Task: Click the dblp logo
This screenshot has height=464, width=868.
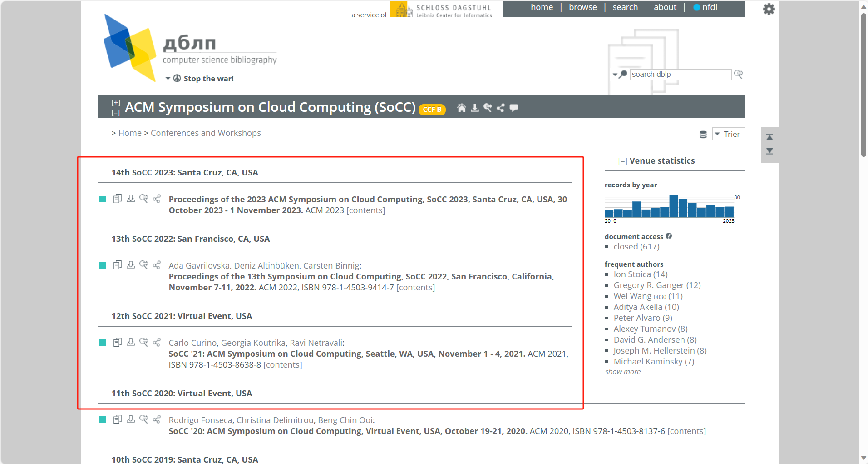Action: [x=190, y=48]
